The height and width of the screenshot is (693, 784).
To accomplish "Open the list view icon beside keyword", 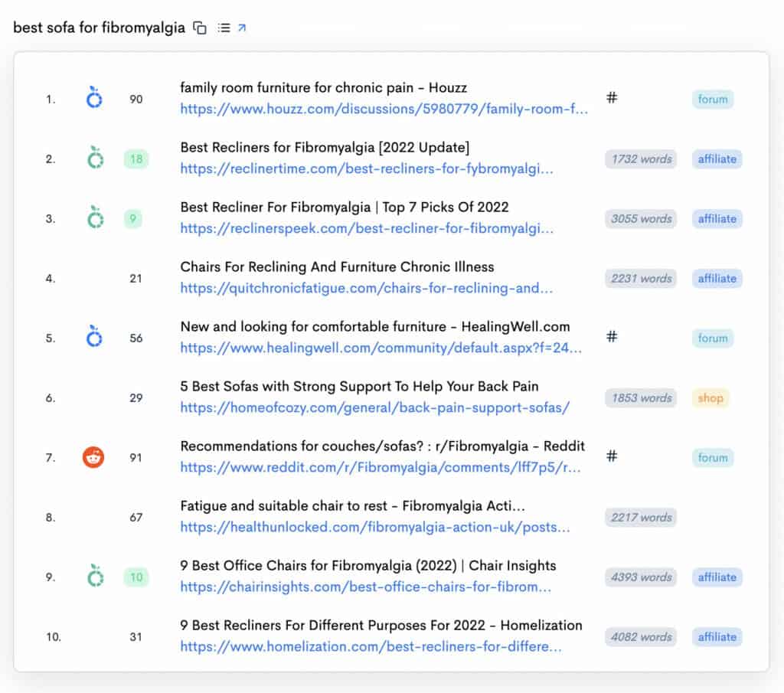I will (224, 28).
